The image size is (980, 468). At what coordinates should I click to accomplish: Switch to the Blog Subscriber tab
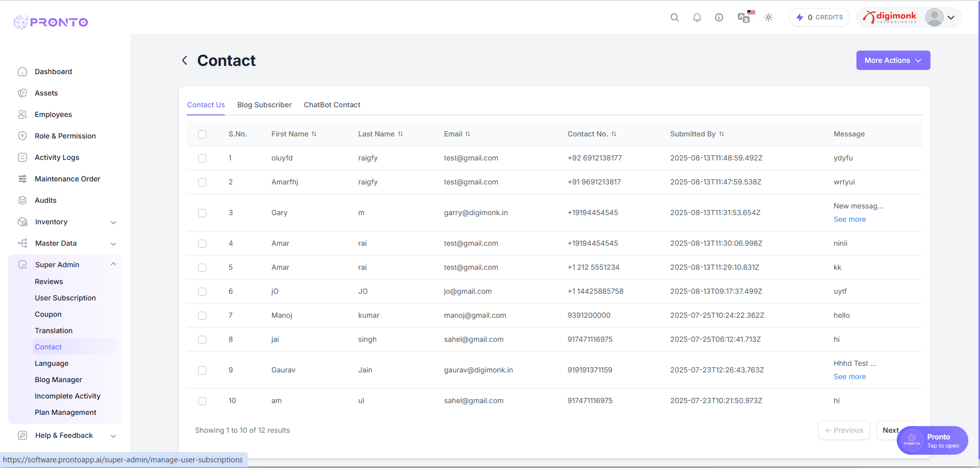coord(264,105)
